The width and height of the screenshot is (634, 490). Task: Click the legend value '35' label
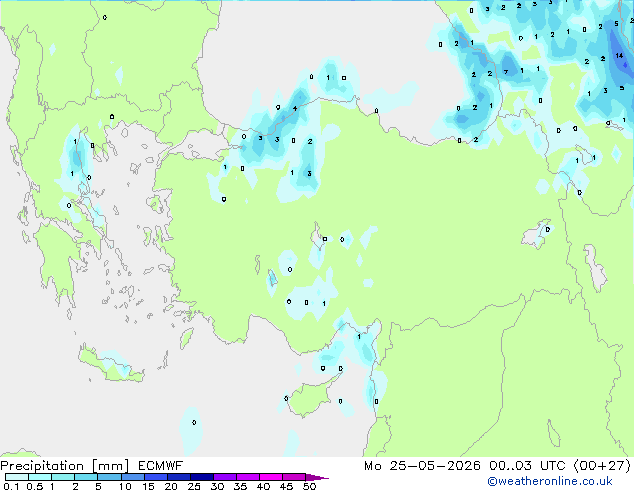[240, 486]
